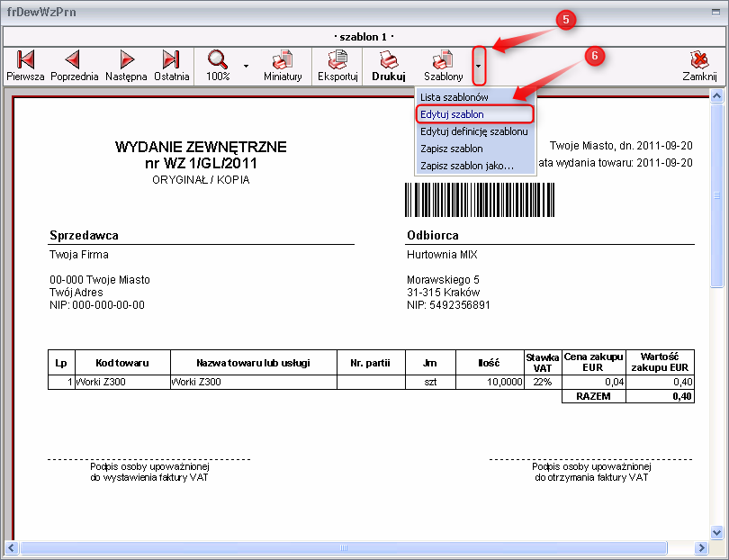The width and height of the screenshot is (729, 560).
Task: Show page thumbnails with Miniatury
Action: click(x=283, y=65)
